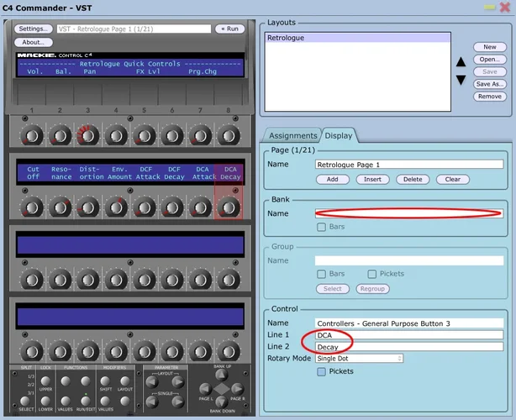Click the BANK UP hardware button
516x420 pixels.
[x=222, y=375]
